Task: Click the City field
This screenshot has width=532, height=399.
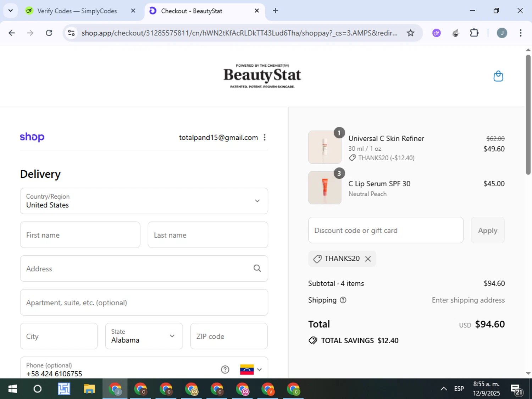Action: [x=59, y=336]
